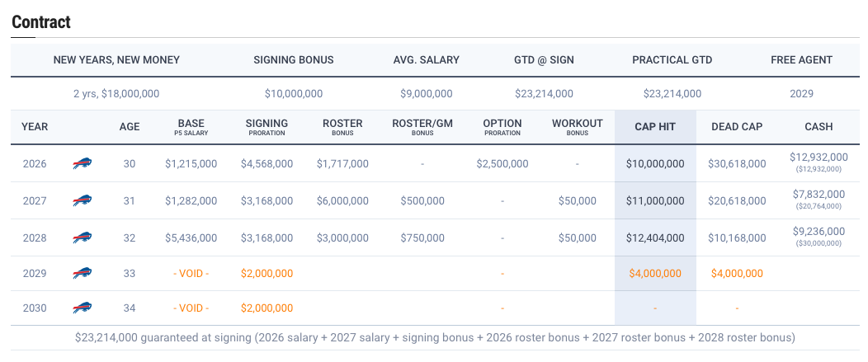Click the Bills logo in the 2028 row
This screenshot has width=868, height=362.
pos(82,237)
